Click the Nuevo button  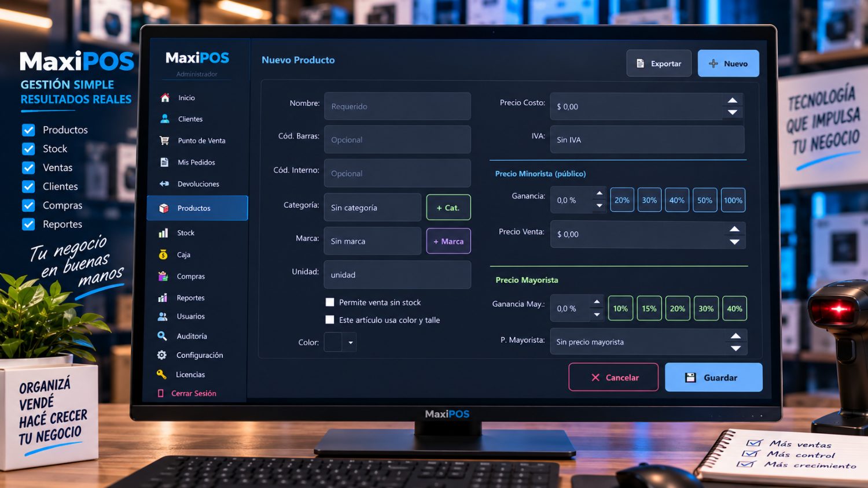(x=729, y=64)
